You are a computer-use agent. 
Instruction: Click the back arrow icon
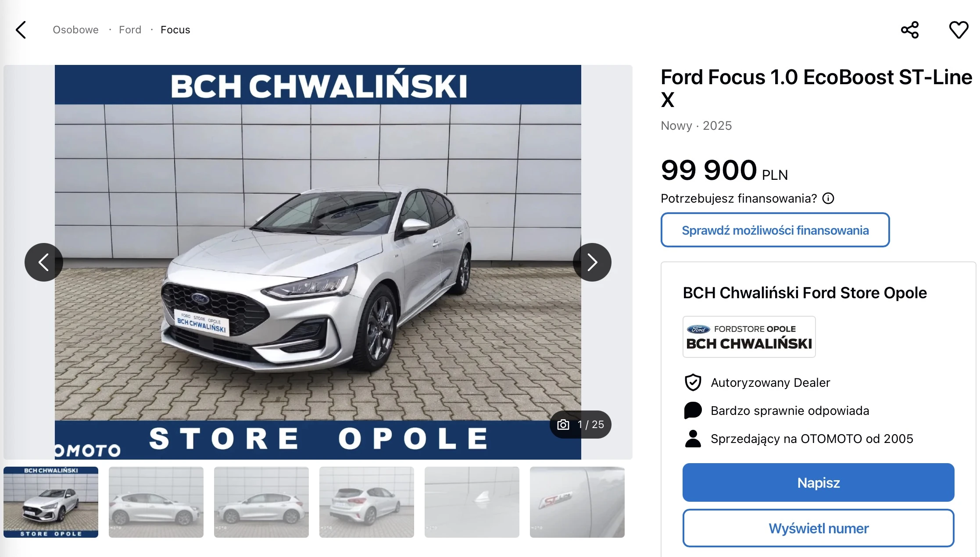tap(21, 30)
